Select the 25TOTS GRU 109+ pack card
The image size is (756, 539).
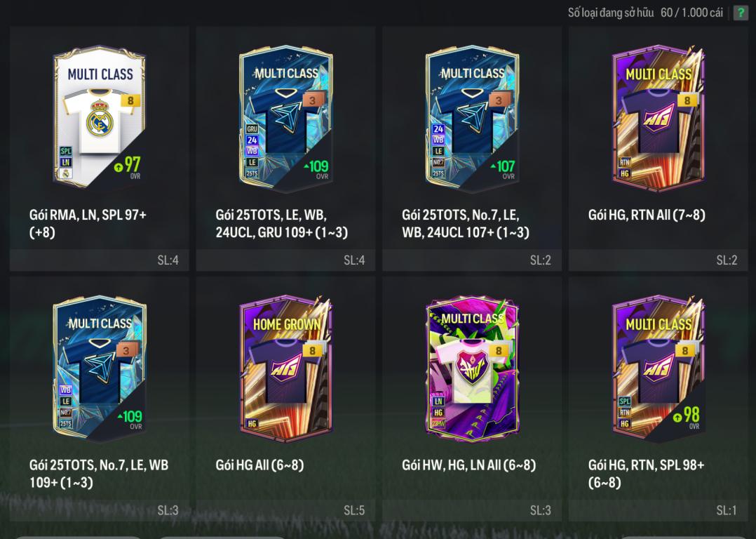point(285,119)
